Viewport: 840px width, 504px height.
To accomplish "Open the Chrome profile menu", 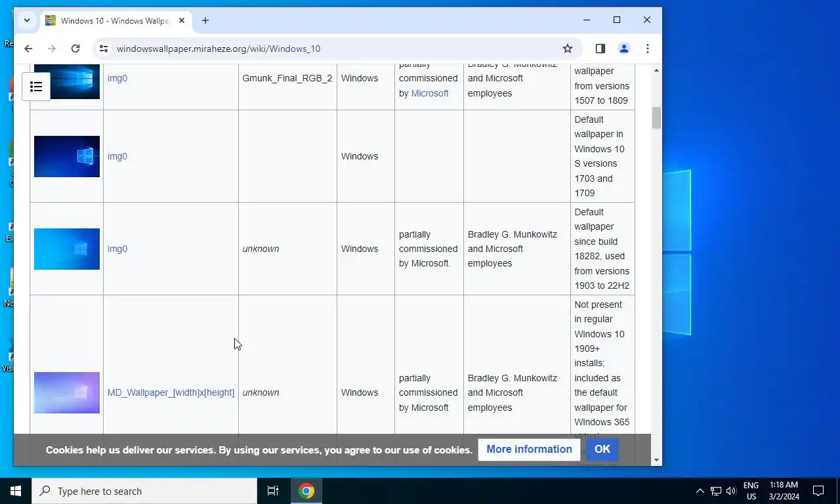I will [624, 49].
